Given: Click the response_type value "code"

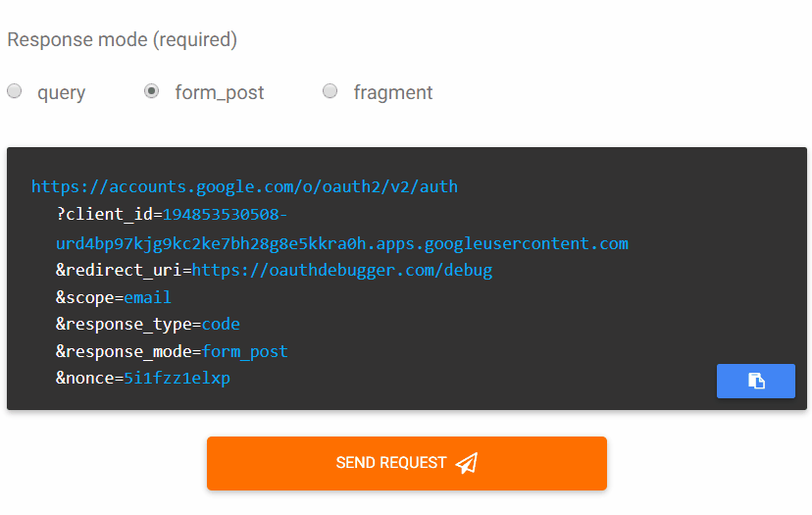Looking at the screenshot, I should 221,324.
